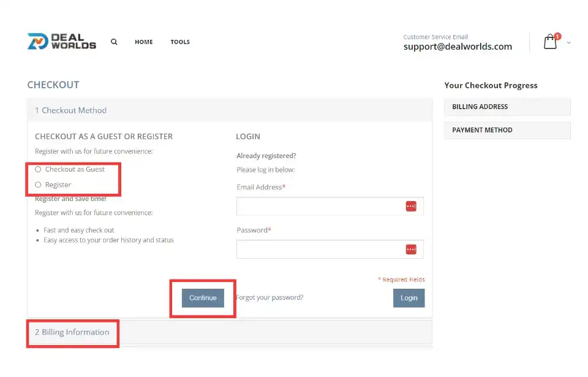
Task: Open the shopping cart bag icon
Action: click(550, 42)
